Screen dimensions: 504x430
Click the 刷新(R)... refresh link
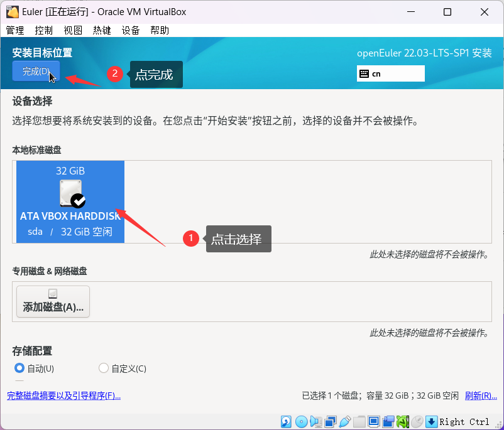481,395
